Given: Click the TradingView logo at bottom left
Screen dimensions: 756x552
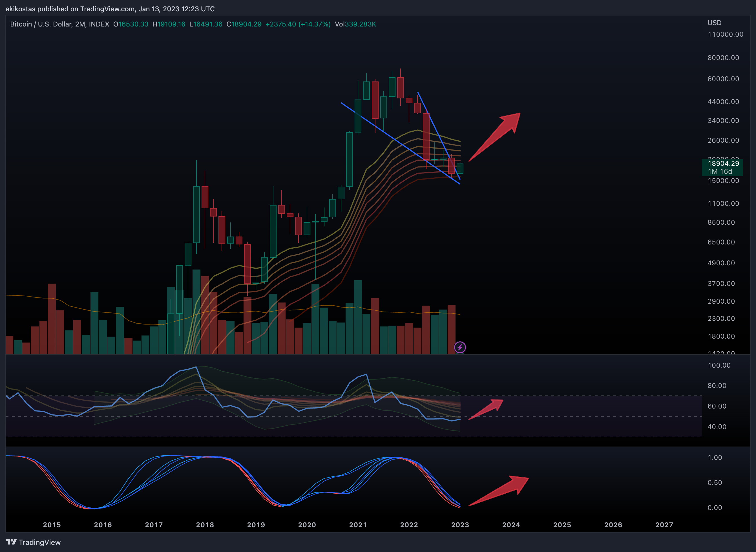Looking at the screenshot, I should click(x=33, y=542).
